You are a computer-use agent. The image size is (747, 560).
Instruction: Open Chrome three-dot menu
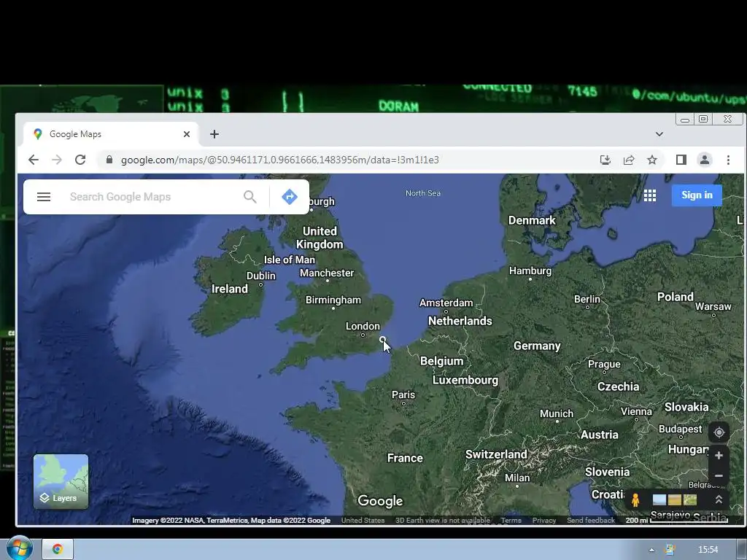728,160
